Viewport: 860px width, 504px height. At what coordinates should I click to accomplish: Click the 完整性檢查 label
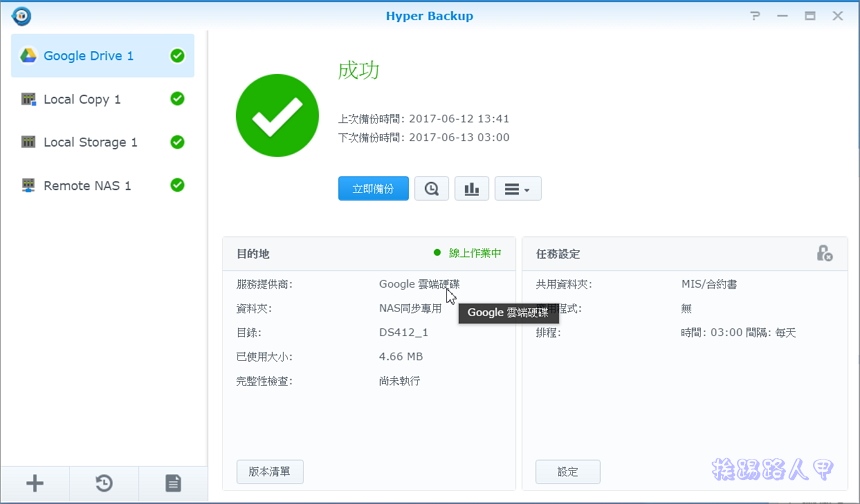click(264, 381)
